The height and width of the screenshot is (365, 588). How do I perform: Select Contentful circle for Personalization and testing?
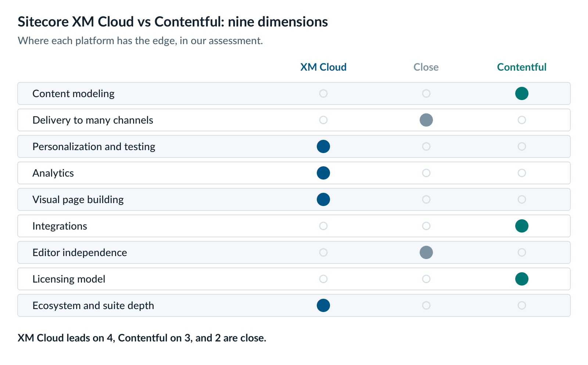521,146
